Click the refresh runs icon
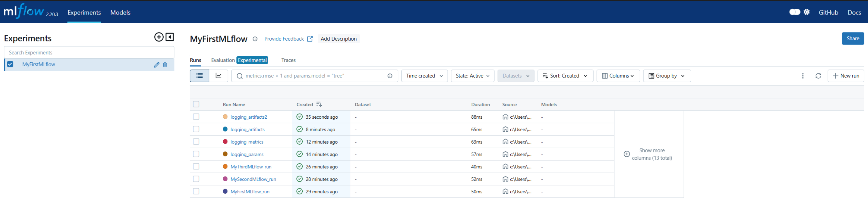 819,76
